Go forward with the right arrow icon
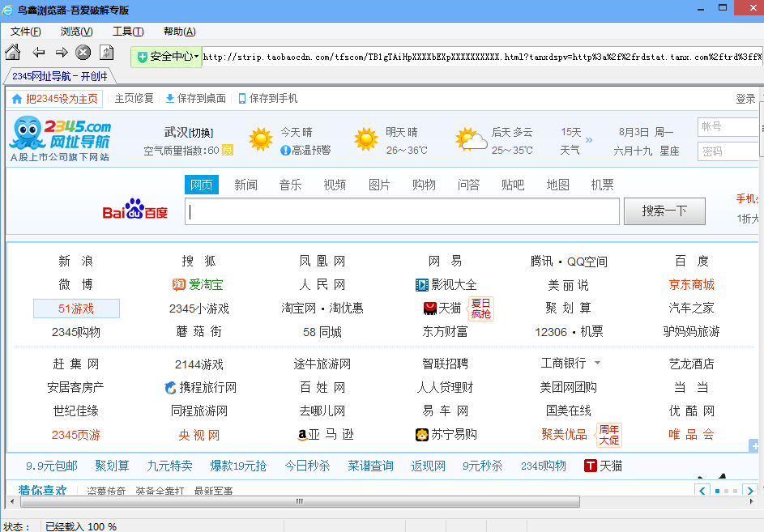764x532 pixels. [62, 53]
